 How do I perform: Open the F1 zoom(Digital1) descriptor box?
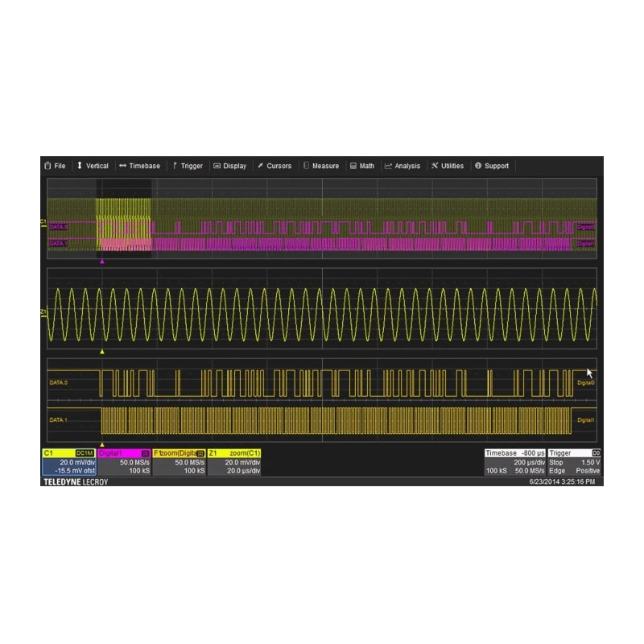coord(179,462)
